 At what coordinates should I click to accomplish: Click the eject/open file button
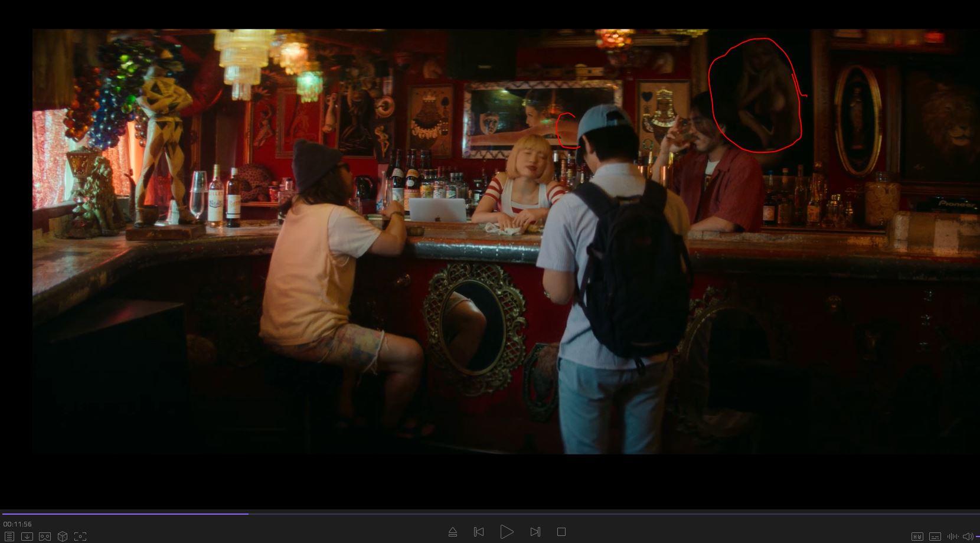pyautogui.click(x=453, y=532)
